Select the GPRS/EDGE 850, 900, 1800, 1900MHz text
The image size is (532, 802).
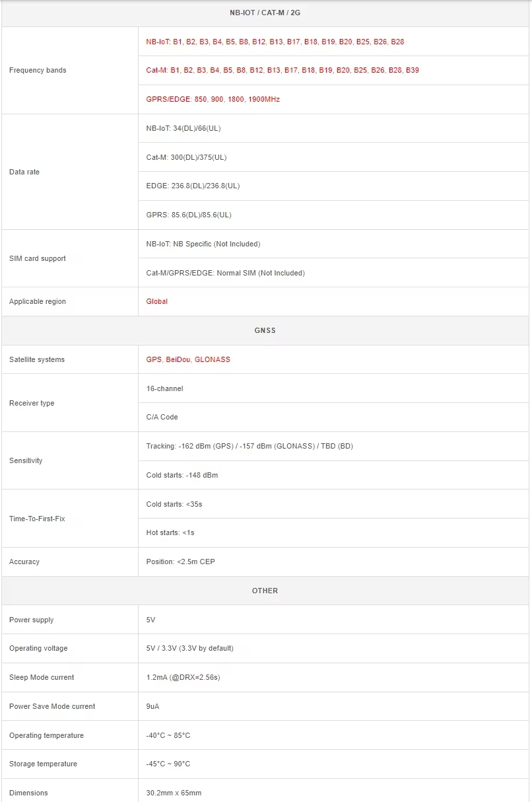pyautogui.click(x=213, y=99)
